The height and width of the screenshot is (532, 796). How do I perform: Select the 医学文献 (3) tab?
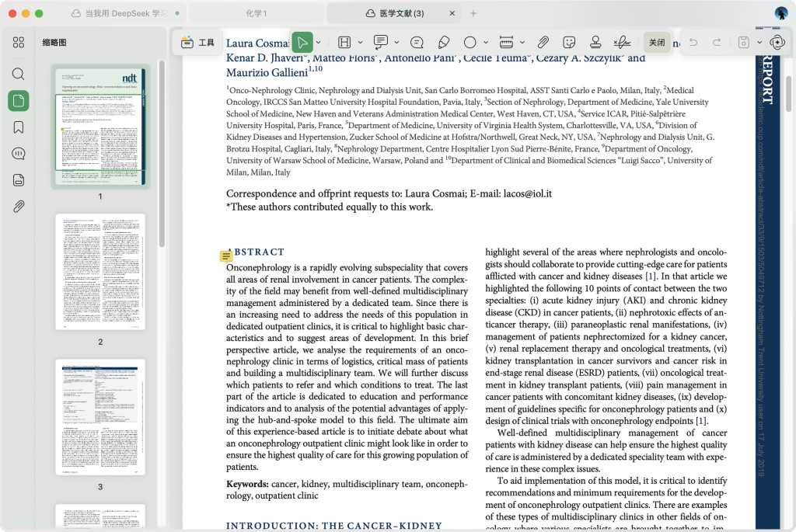coord(394,13)
